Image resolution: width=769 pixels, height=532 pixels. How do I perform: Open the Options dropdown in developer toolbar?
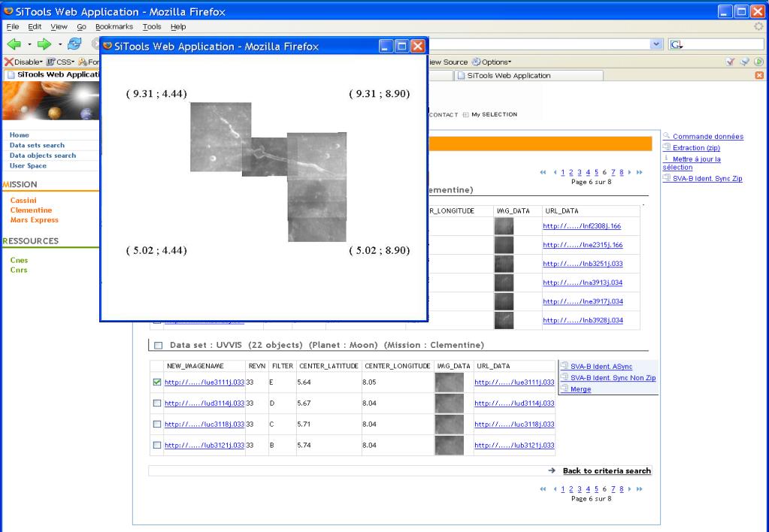point(492,62)
